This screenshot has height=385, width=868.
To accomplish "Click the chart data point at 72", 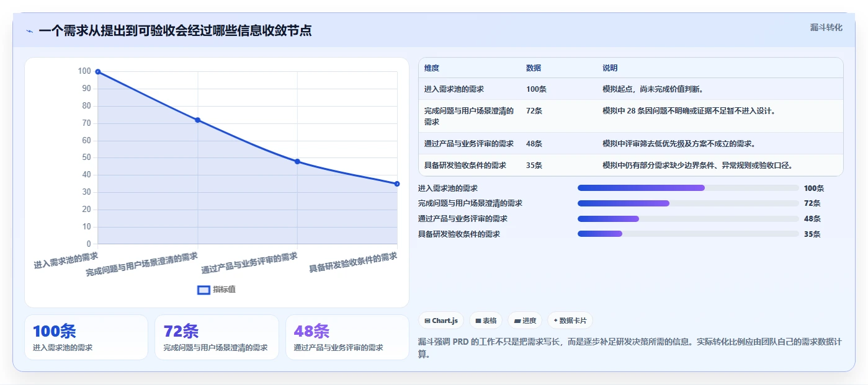I will click(198, 120).
